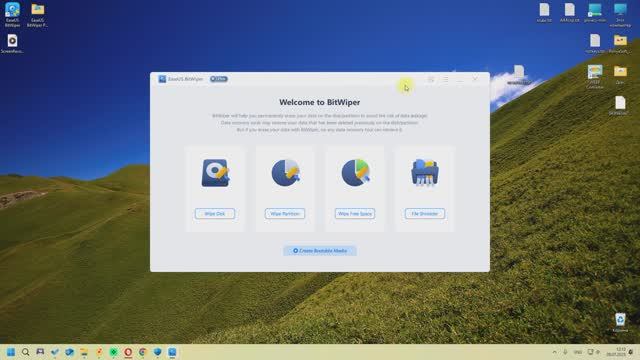Screen dimensions: 640x360
Task: Open the File Shredder button
Action: click(x=425, y=213)
